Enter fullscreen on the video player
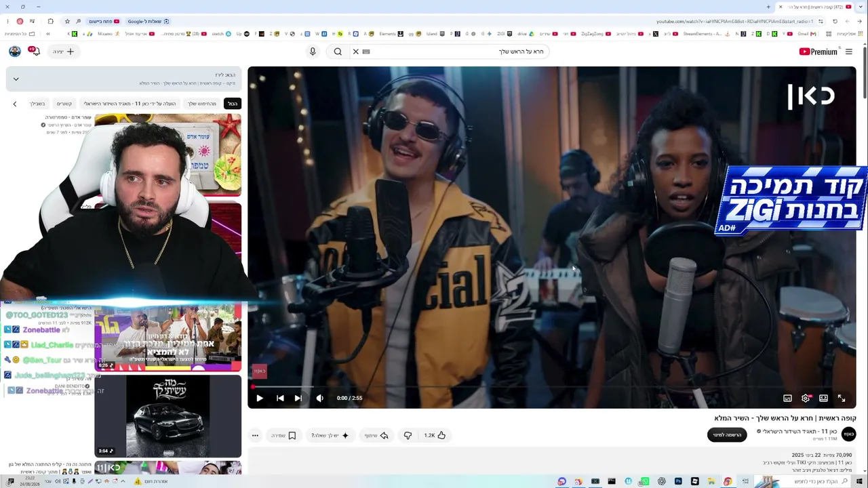The height and width of the screenshot is (488, 868). (842, 399)
